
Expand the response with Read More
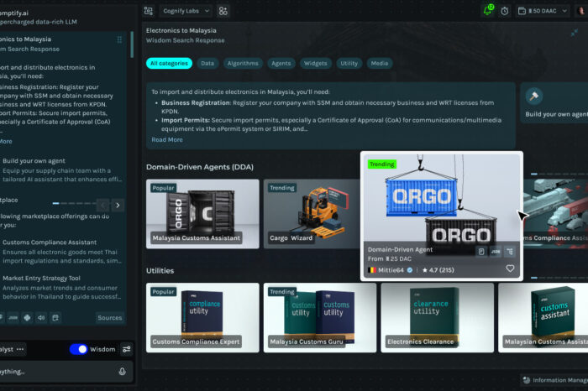point(166,140)
